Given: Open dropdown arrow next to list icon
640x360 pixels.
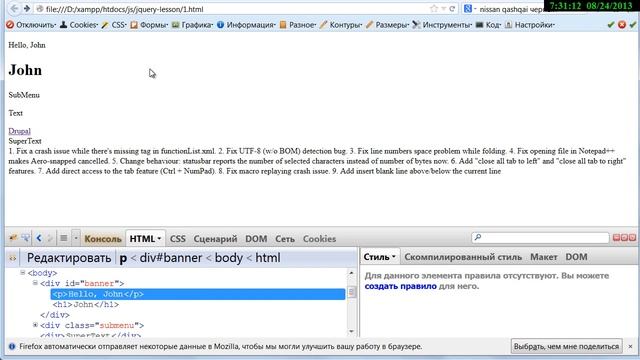Looking at the screenshot, I should pos(76,238).
